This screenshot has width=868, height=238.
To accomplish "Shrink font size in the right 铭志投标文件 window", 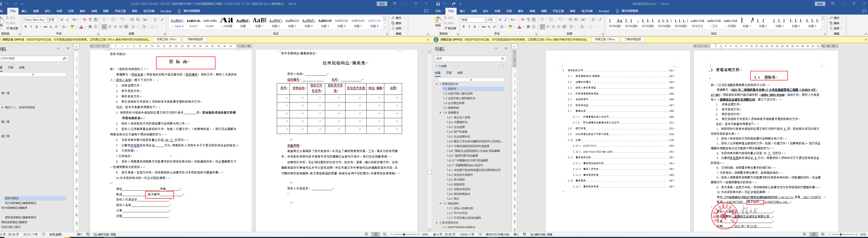I will pyautogui.click(x=505, y=20).
